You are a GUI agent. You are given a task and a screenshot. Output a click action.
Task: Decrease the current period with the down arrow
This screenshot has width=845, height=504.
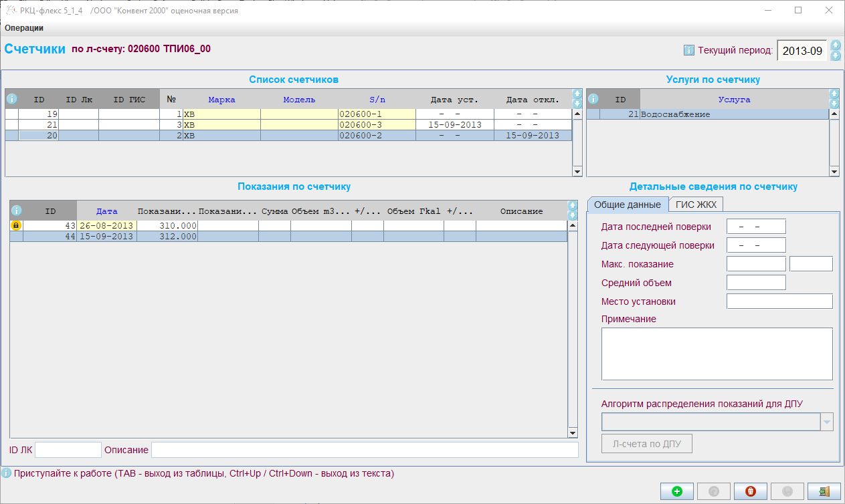coord(836,55)
